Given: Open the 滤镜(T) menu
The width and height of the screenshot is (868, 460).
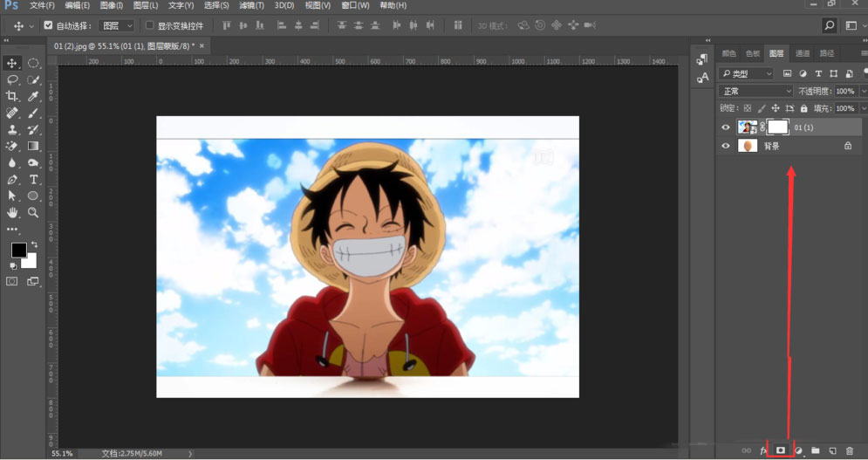Looking at the screenshot, I should tap(252, 5).
